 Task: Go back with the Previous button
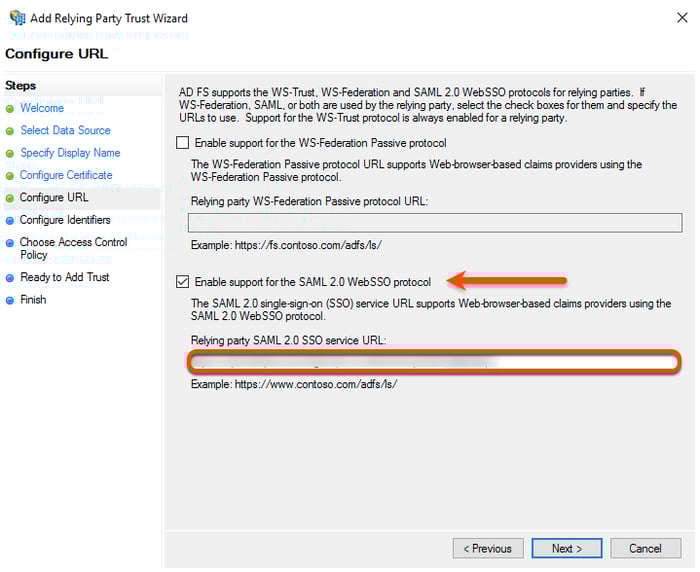(488, 548)
